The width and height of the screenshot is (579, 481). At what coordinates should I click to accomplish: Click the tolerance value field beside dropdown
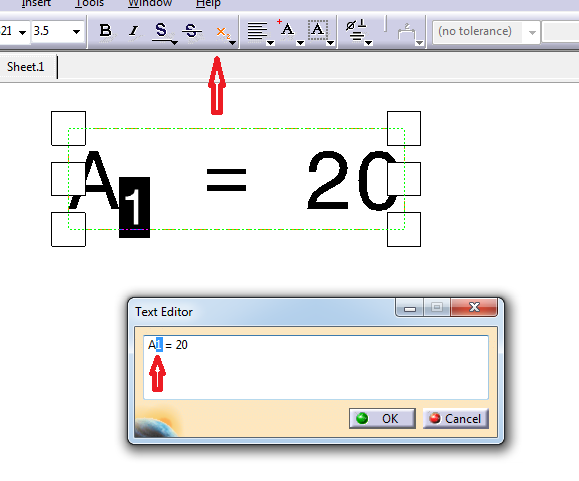click(x=561, y=32)
